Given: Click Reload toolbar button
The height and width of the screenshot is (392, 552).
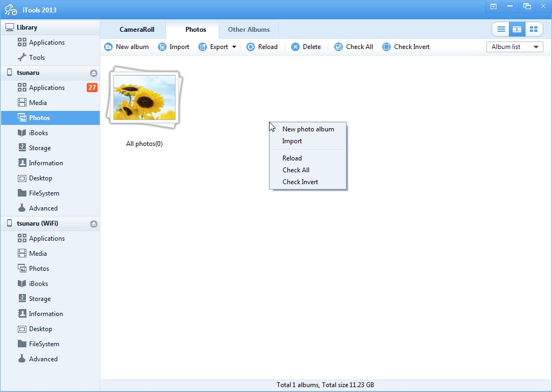Looking at the screenshot, I should (262, 47).
